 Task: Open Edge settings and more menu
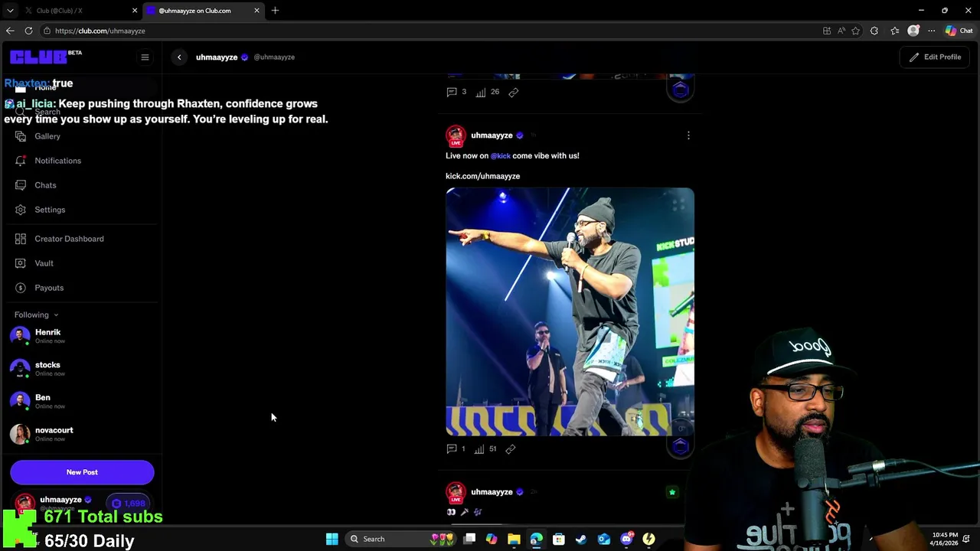coord(931,31)
